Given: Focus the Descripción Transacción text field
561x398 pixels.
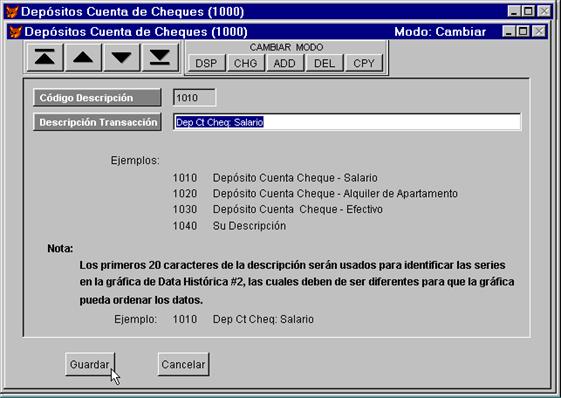Looking at the screenshot, I should pos(347,122).
